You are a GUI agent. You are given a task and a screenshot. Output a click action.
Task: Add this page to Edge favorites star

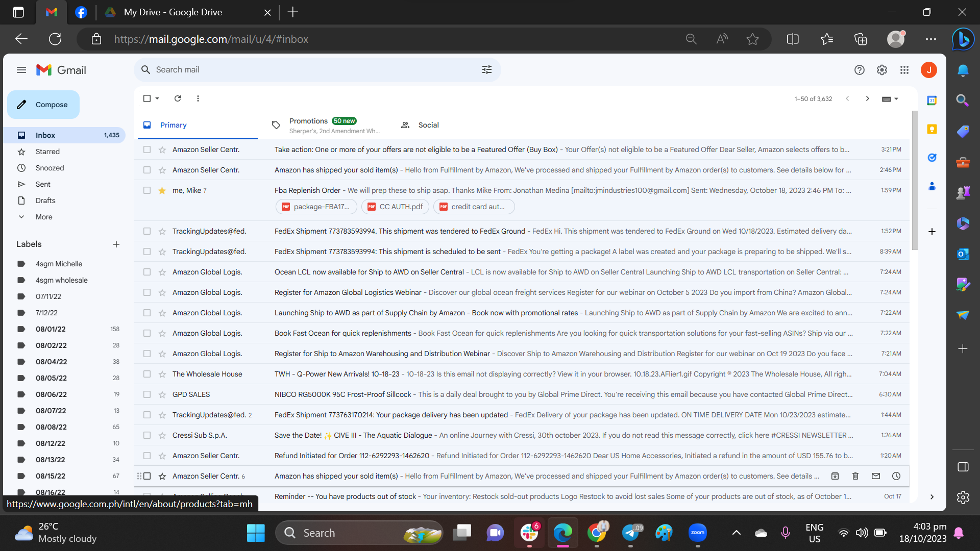tap(752, 39)
